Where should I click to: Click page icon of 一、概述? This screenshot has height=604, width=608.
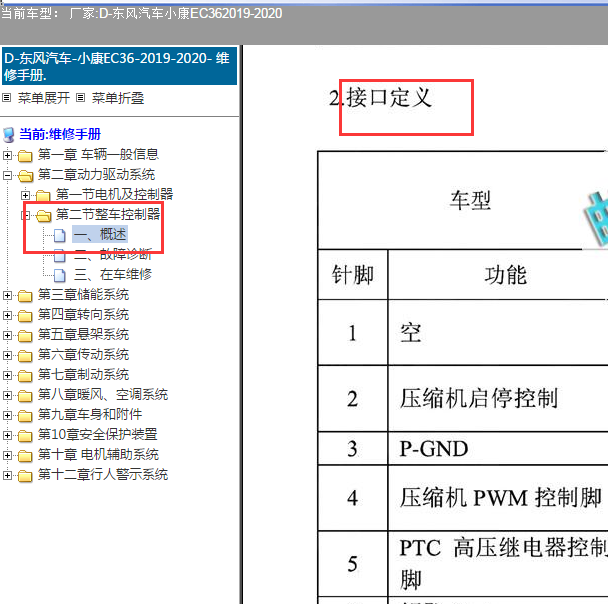[59, 235]
